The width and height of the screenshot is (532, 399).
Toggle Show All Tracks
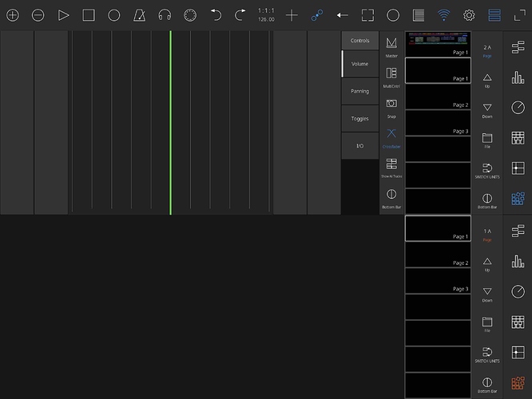point(391,166)
